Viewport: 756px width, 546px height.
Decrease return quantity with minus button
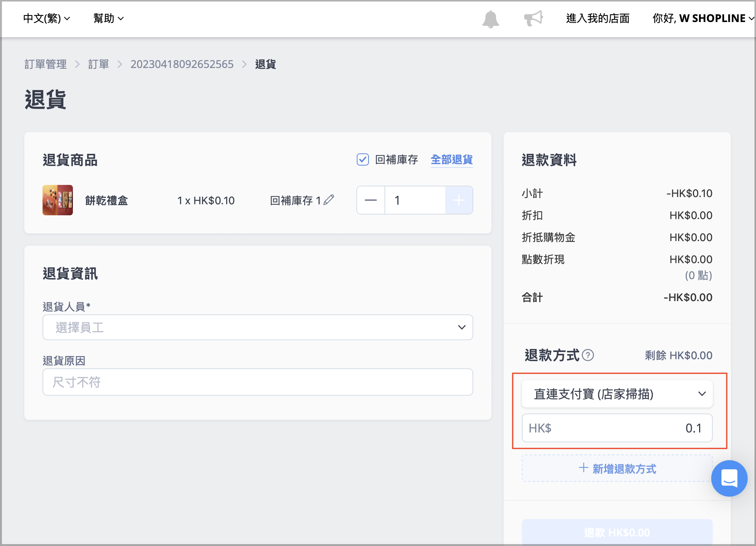point(371,200)
